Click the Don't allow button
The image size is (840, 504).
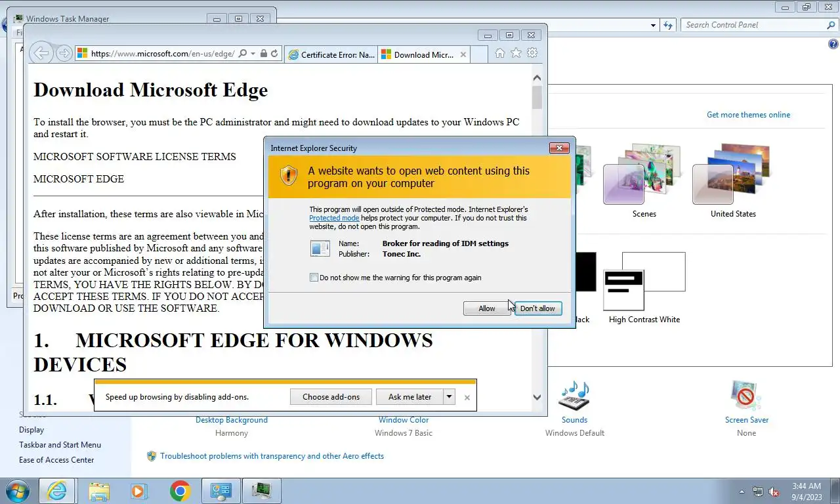coord(538,308)
